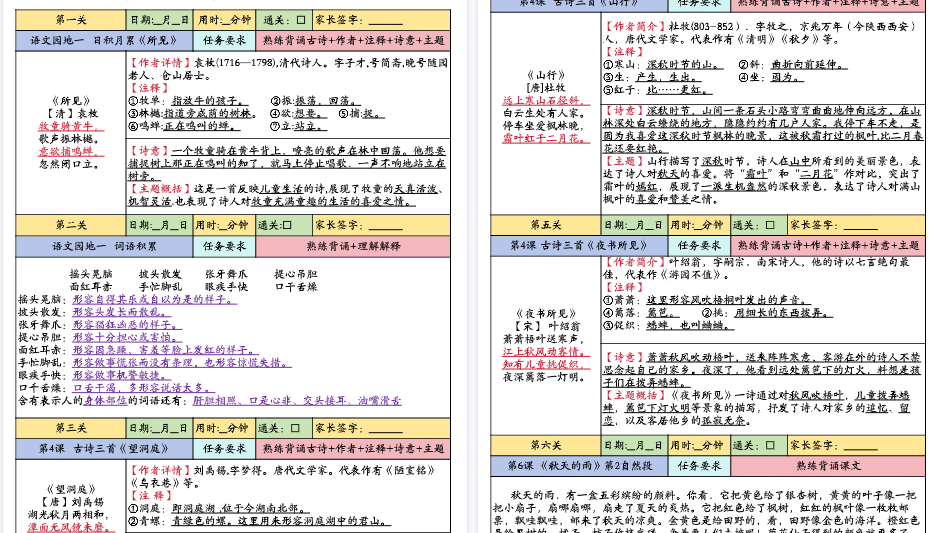The width and height of the screenshot is (936, 533).
Task: Click 【主题概括】 in the 《夜书所见》 section
Action: (x=634, y=395)
